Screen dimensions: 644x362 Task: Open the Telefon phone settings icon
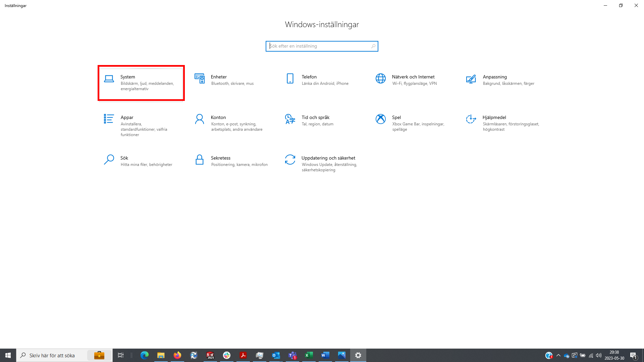(x=290, y=79)
